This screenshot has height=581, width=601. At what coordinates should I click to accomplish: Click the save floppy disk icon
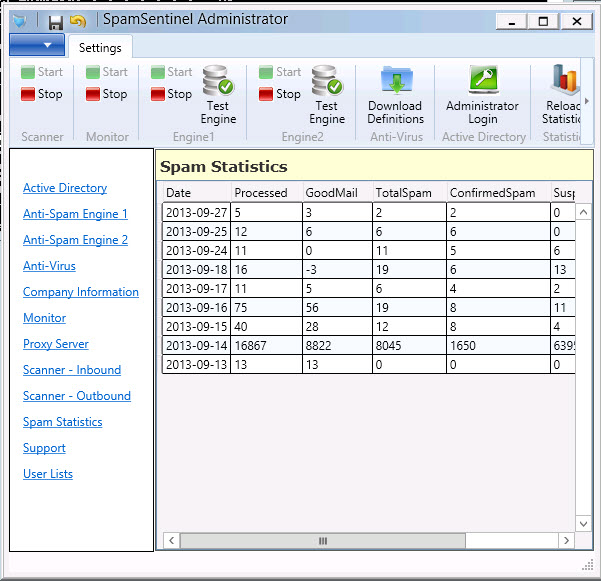point(56,22)
